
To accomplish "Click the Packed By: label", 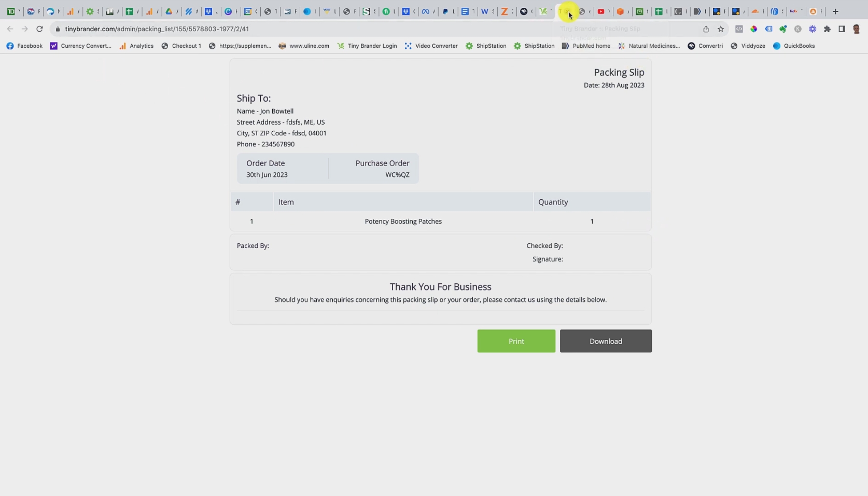I will point(253,246).
